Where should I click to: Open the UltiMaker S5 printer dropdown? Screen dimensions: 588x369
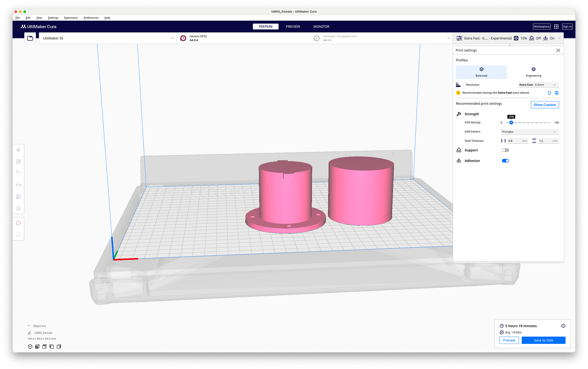[x=108, y=38]
